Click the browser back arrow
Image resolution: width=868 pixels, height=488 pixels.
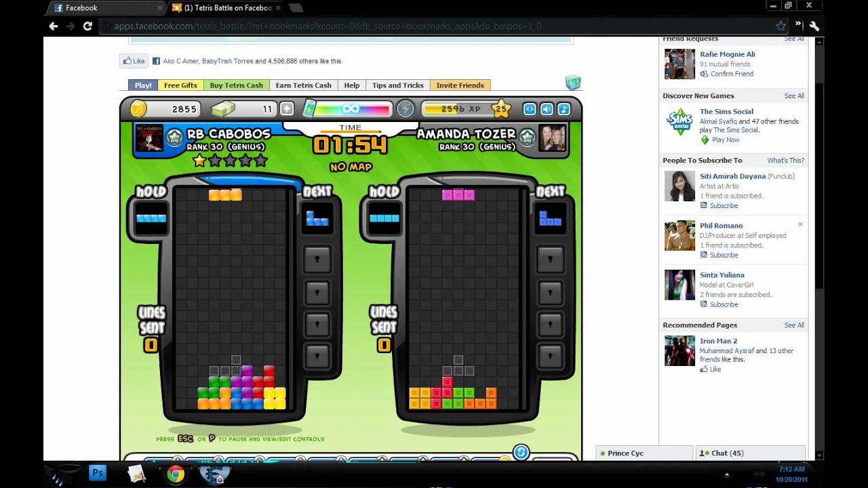[54, 26]
